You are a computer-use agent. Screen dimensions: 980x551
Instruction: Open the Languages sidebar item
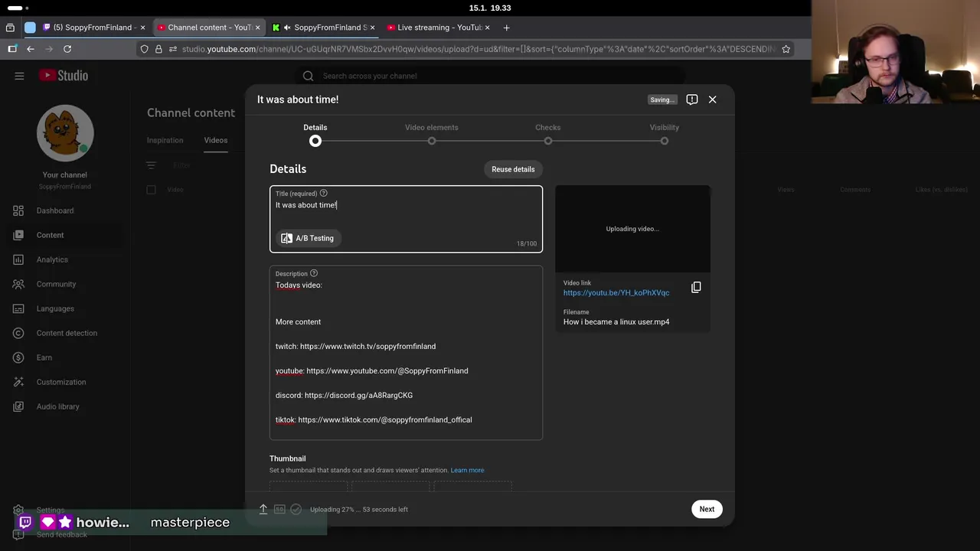pyautogui.click(x=55, y=308)
